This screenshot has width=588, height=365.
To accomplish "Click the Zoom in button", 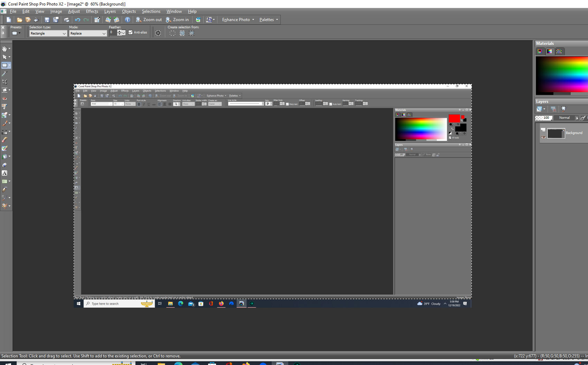I will [177, 20].
